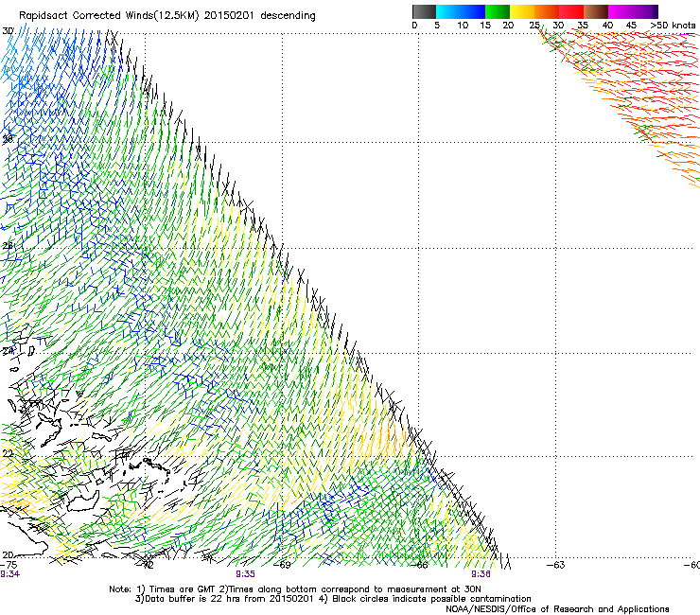The height and width of the screenshot is (615, 700).
Task: Click the purple time label '9:35'
Action: click(x=245, y=574)
